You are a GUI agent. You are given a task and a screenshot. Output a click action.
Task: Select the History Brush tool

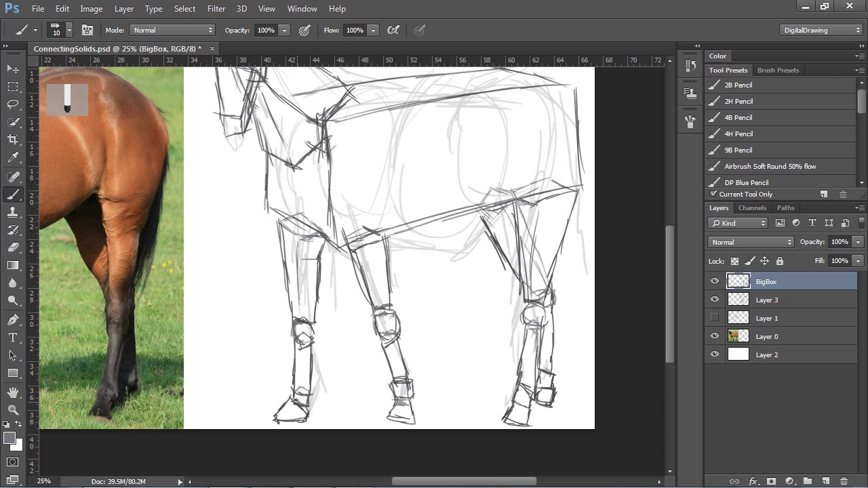pos(13,230)
